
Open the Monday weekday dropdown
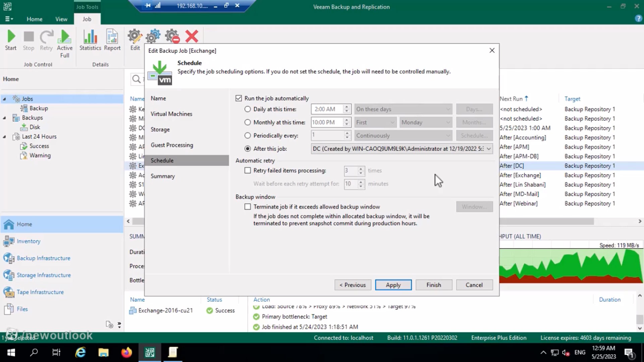pos(425,122)
